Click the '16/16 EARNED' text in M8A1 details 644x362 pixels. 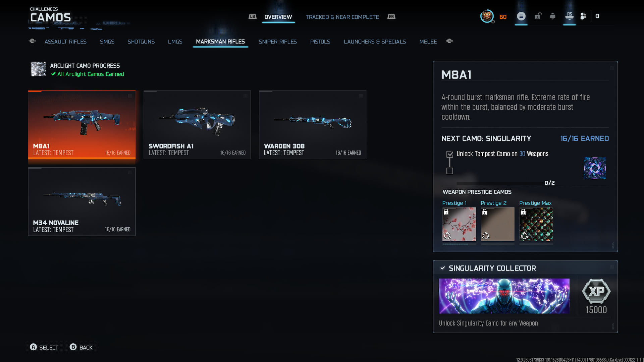[585, 138]
